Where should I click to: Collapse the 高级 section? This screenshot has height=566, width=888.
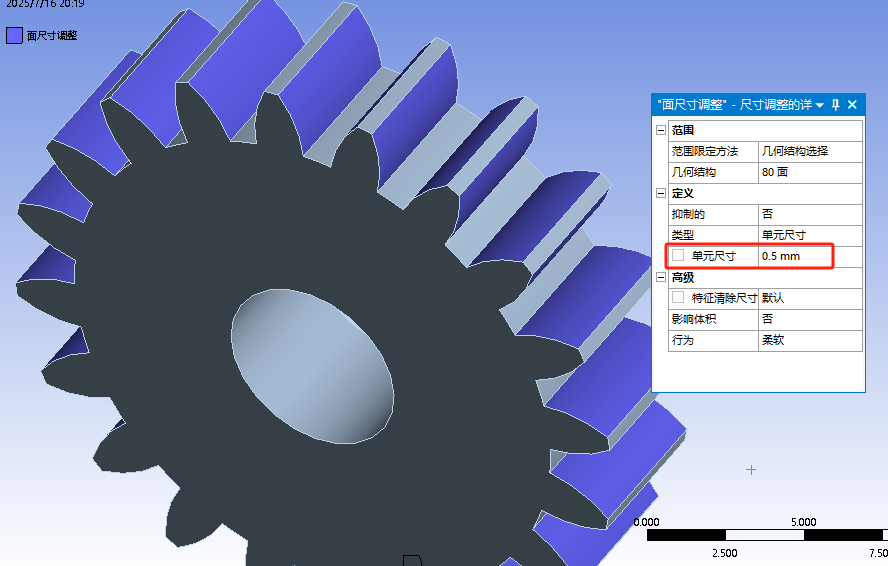pos(660,277)
